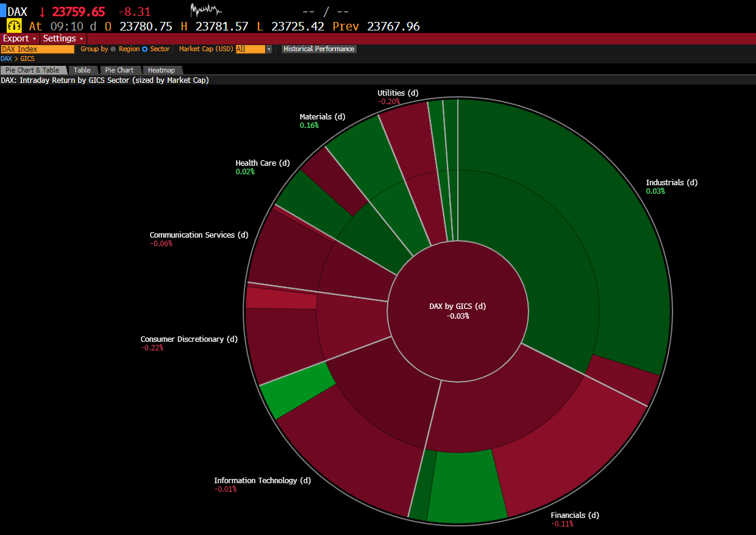The height and width of the screenshot is (535, 756).
Task: Click the price change value -8.31
Action: [x=134, y=12]
